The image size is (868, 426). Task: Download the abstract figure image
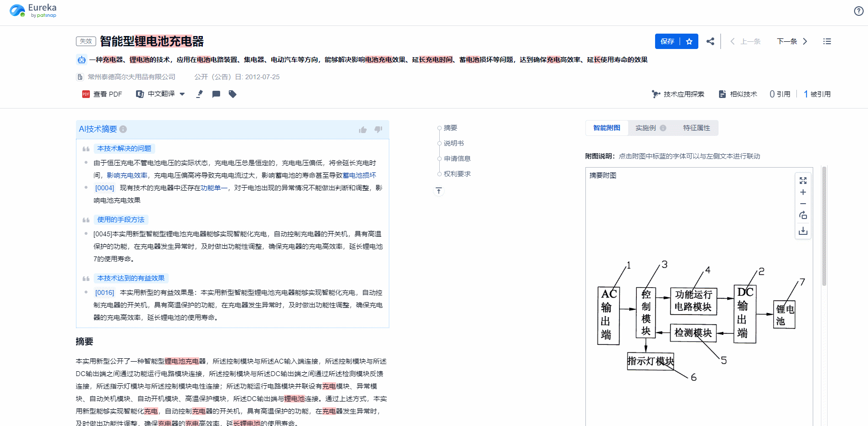803,231
